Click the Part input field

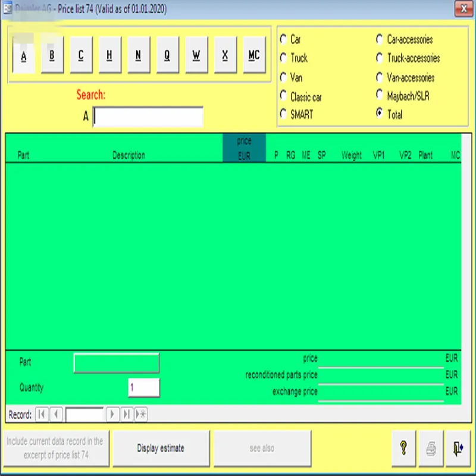click(x=117, y=363)
